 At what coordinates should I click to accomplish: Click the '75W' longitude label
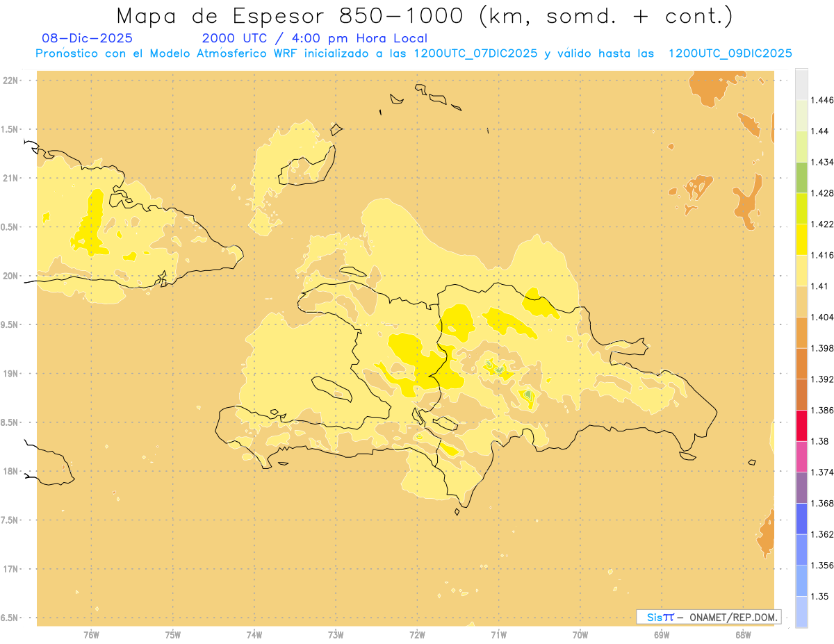[173, 635]
